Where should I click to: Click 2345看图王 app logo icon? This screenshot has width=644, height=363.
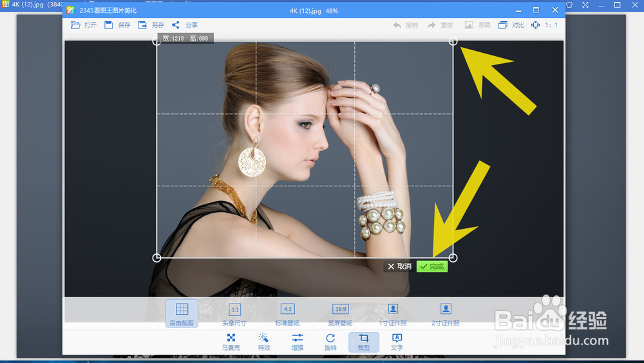pos(71,10)
